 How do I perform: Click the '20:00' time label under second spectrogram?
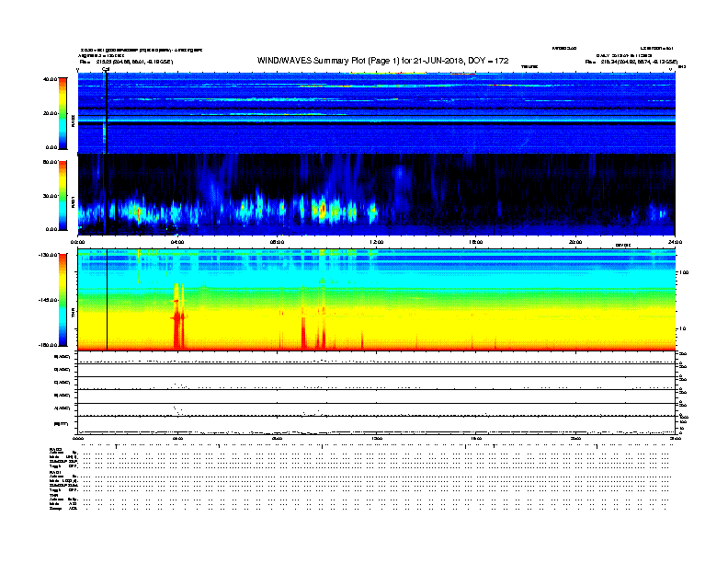click(575, 242)
